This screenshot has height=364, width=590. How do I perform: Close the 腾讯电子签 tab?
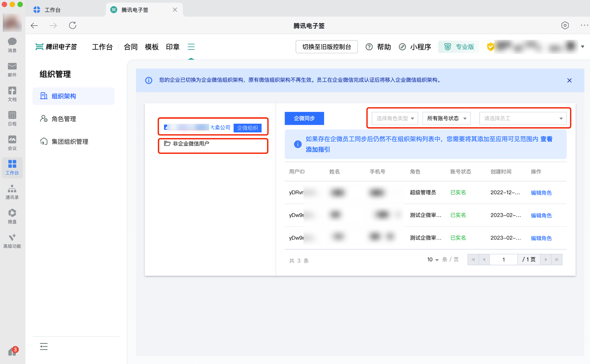175,10
